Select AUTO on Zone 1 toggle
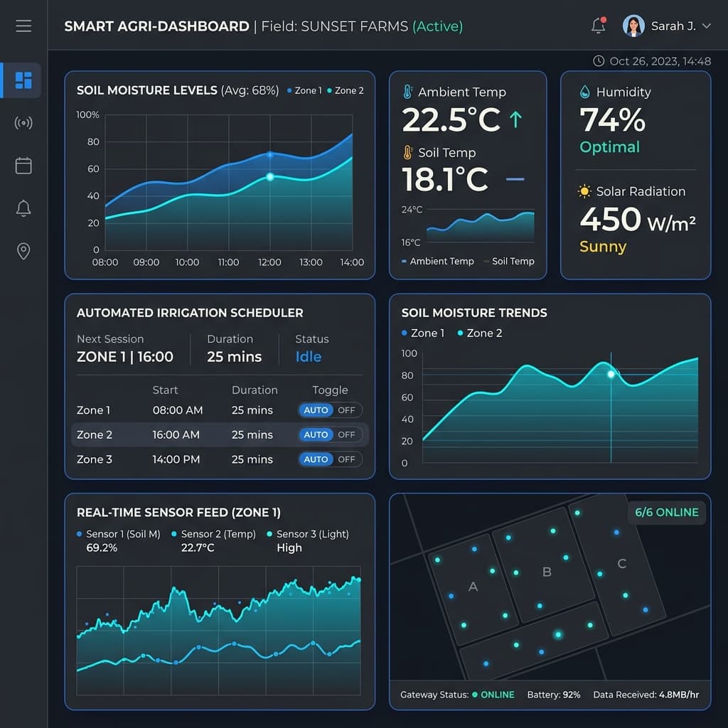The image size is (728, 728). pos(316,410)
